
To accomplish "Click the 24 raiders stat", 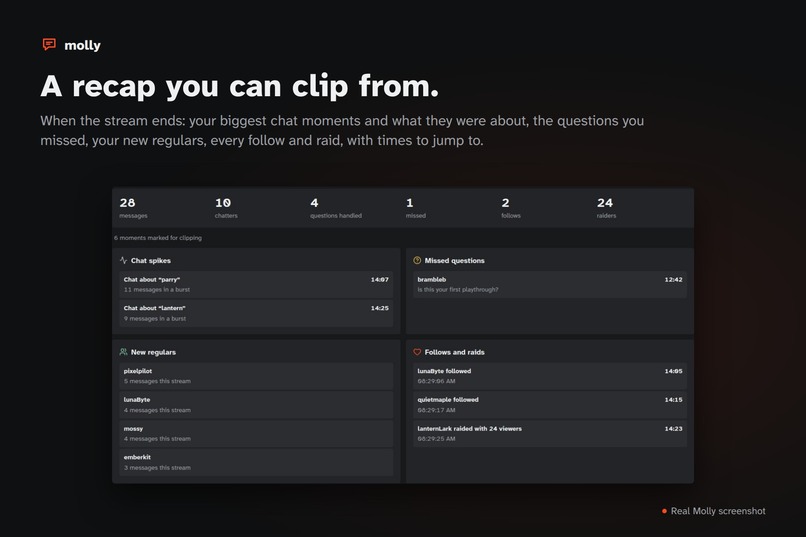I will [x=607, y=208].
